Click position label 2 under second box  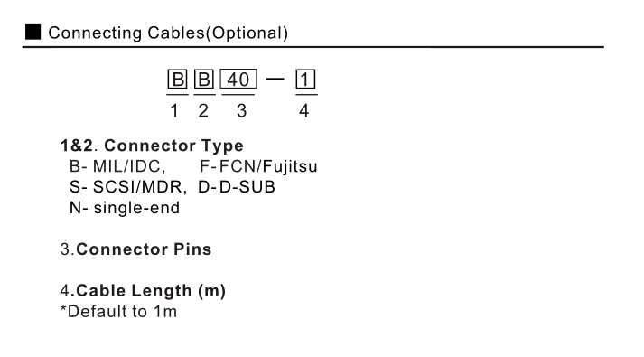pos(203,111)
